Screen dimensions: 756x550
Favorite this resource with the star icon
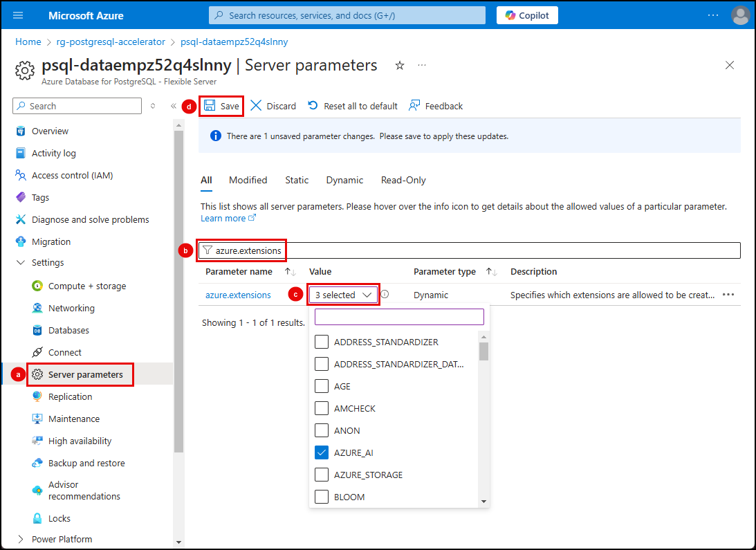click(x=400, y=65)
